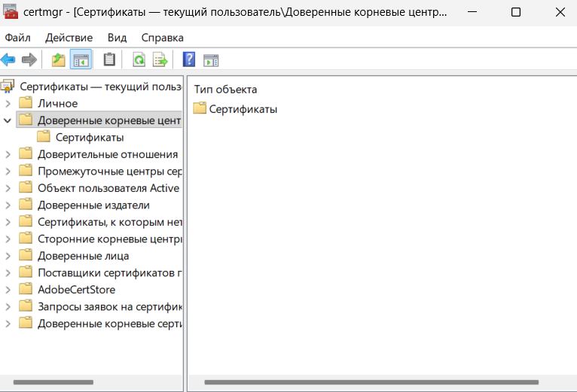Close the certmgr window

pyautogui.click(x=560, y=12)
